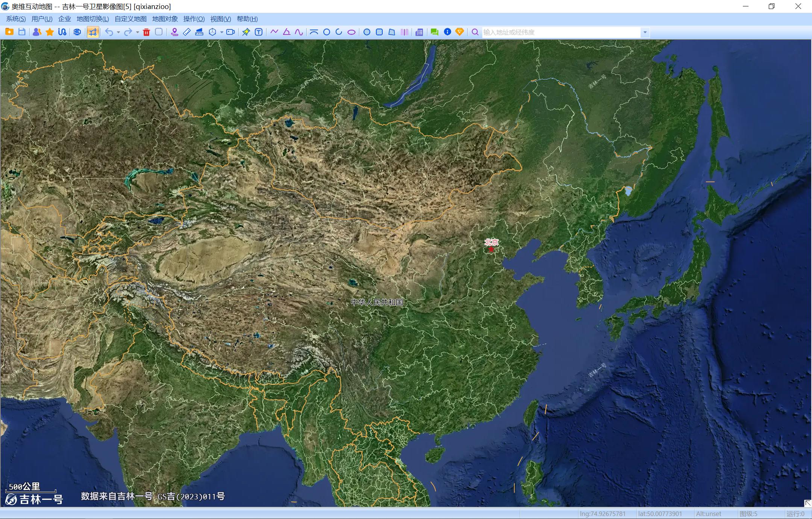
Task: Click the lng:74.92675781 status value
Action: pos(603,514)
